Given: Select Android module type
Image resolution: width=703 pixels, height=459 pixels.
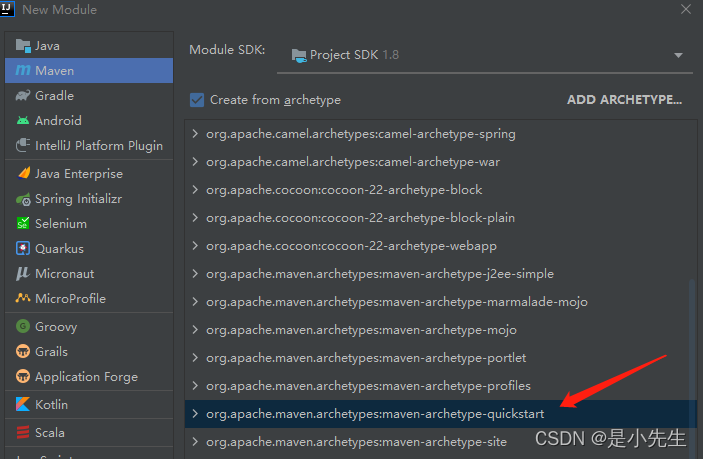Looking at the screenshot, I should [89, 121].
